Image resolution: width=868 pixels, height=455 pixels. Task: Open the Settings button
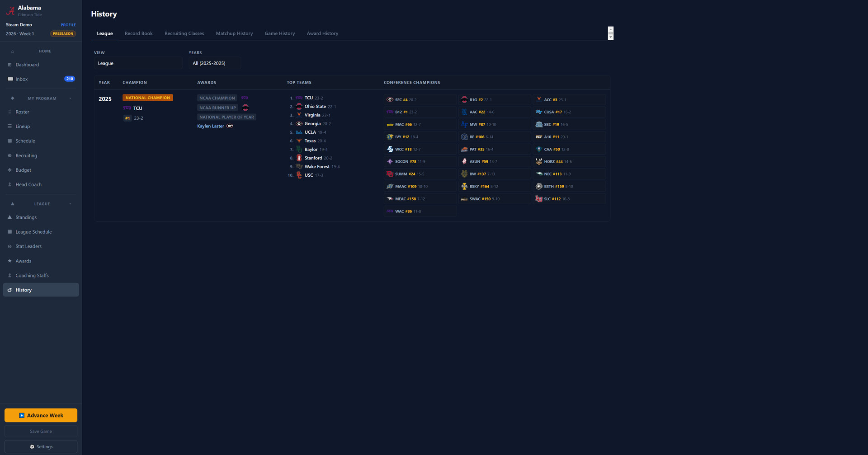point(41,446)
